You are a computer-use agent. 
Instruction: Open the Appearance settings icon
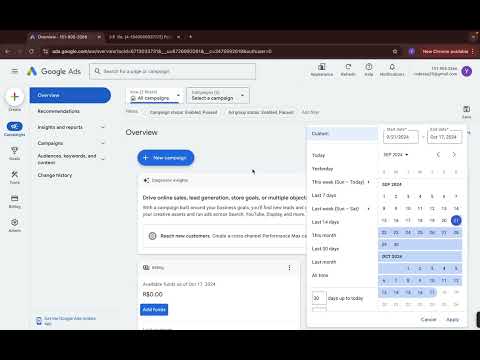pos(322,70)
